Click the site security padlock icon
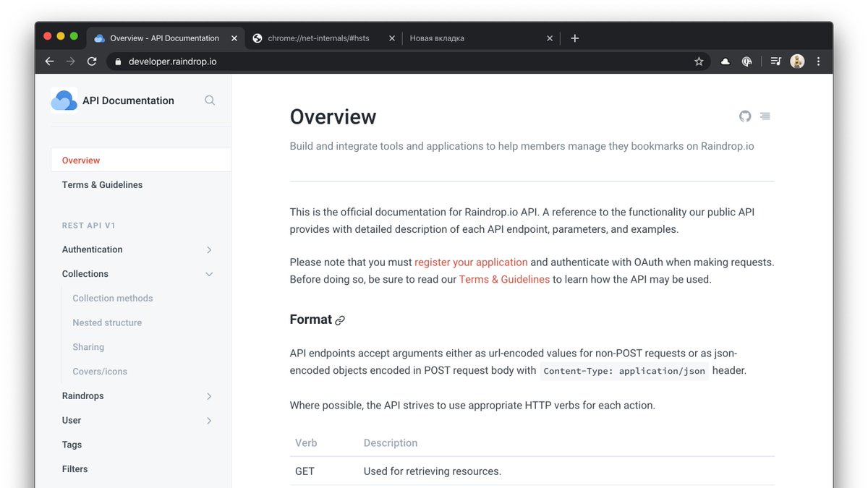This screenshot has height=488, width=868. (117, 61)
